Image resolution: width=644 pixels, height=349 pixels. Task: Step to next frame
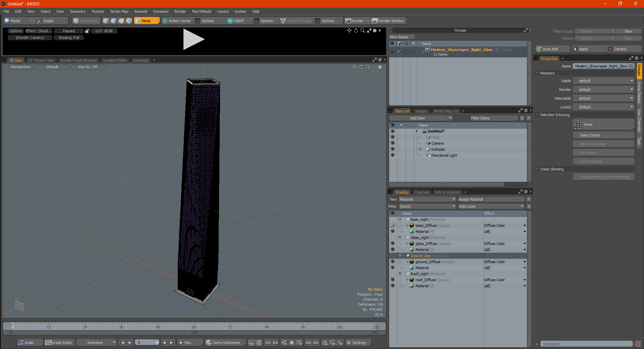(x=164, y=343)
